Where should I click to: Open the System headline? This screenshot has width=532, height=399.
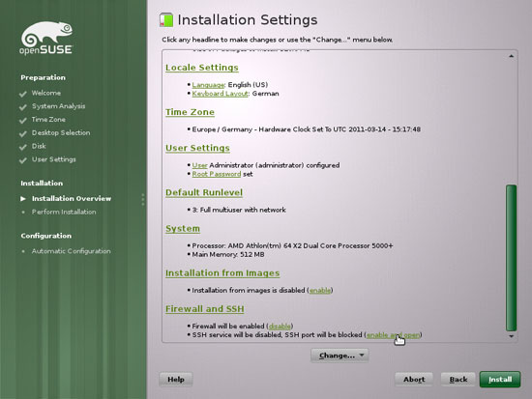point(183,229)
